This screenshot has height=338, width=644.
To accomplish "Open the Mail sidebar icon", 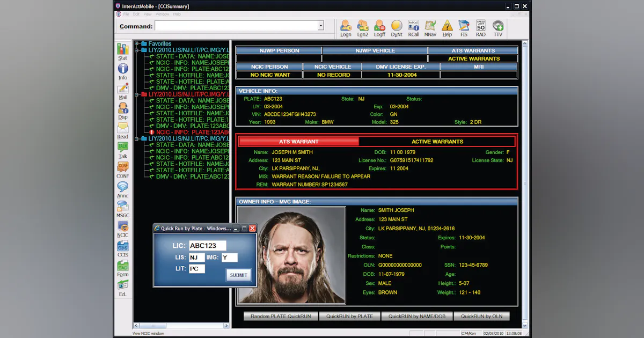I will tap(123, 90).
